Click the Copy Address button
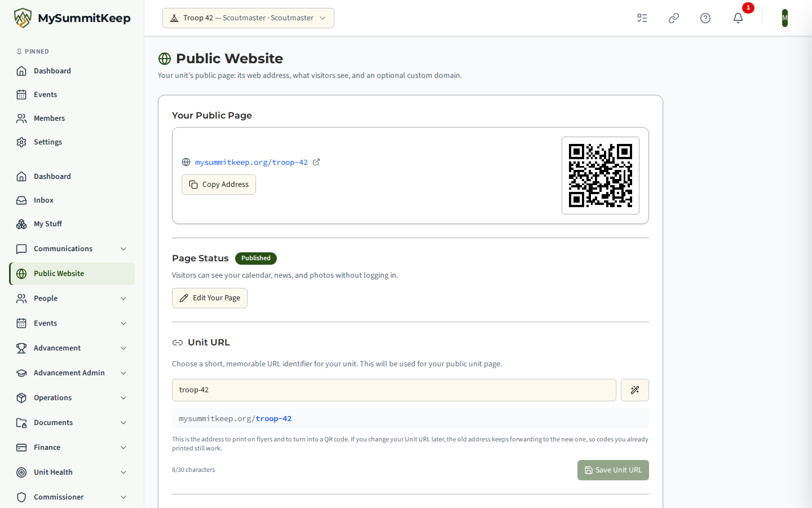 click(219, 185)
